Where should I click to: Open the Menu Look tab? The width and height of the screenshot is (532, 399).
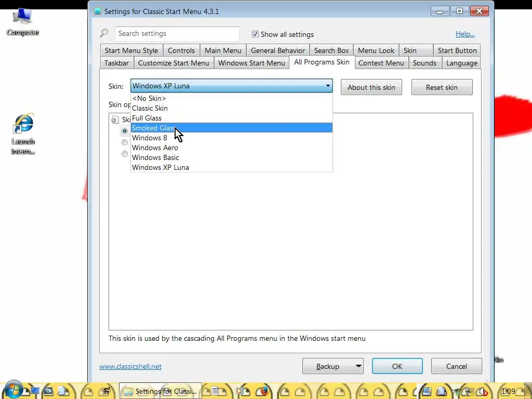click(376, 50)
